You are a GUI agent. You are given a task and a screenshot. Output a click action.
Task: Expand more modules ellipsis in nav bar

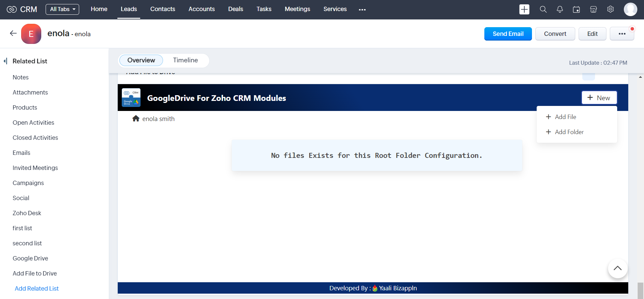point(362,10)
